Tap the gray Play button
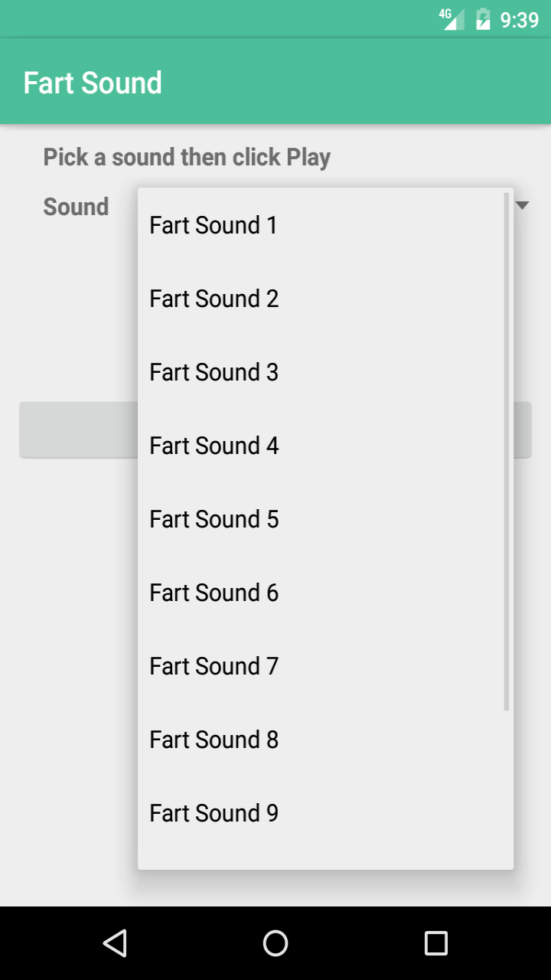 pos(77,430)
